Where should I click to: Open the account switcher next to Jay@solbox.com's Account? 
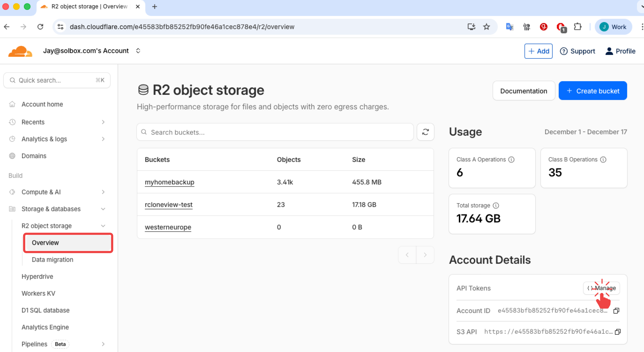[x=138, y=51]
